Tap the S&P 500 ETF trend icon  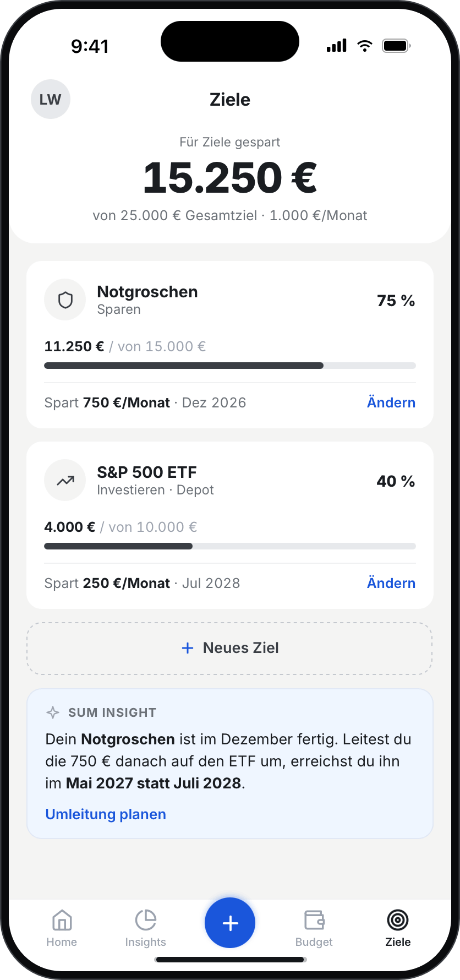pyautogui.click(x=65, y=481)
